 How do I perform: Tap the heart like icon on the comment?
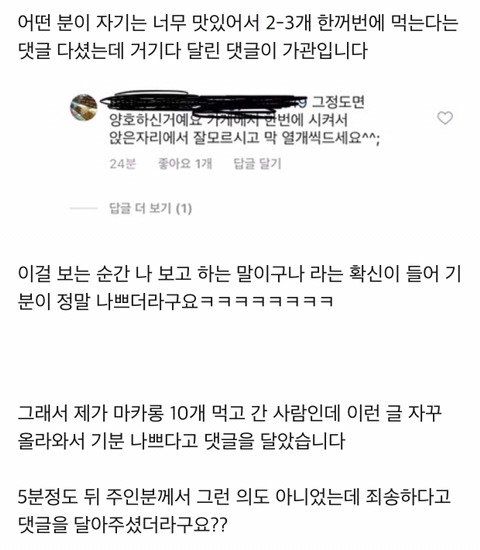pos(445,118)
